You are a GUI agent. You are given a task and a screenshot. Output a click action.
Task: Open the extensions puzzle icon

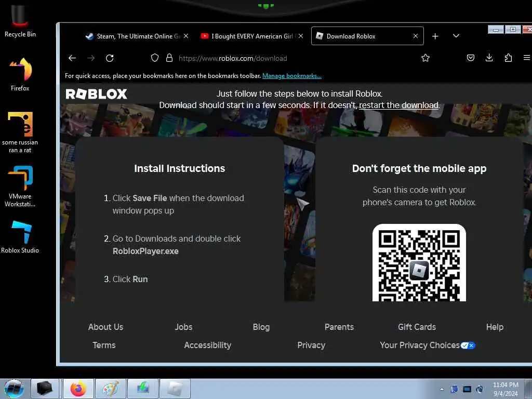point(508,58)
